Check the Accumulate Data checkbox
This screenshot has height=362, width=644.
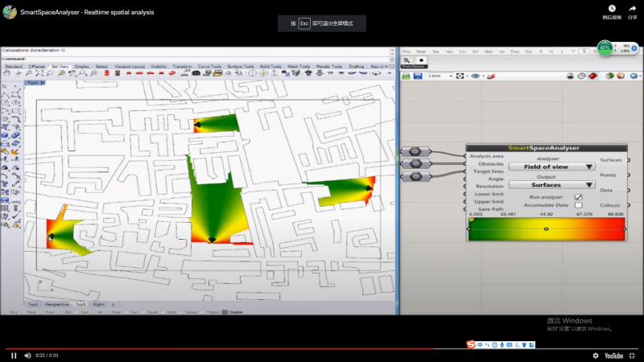[x=578, y=205]
